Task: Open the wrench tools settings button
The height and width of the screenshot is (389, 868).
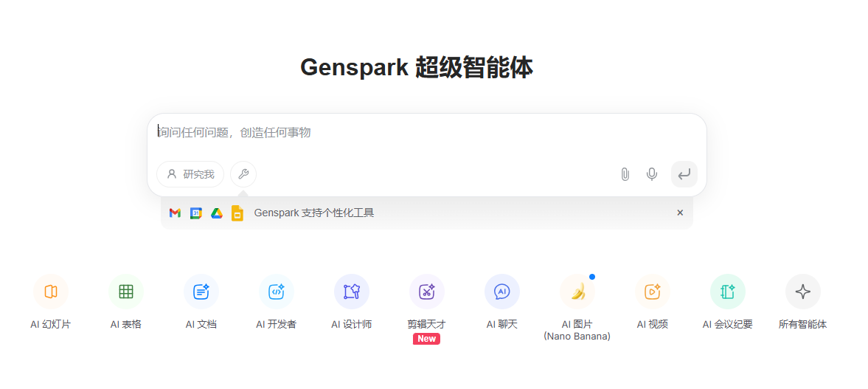Action: 243,174
